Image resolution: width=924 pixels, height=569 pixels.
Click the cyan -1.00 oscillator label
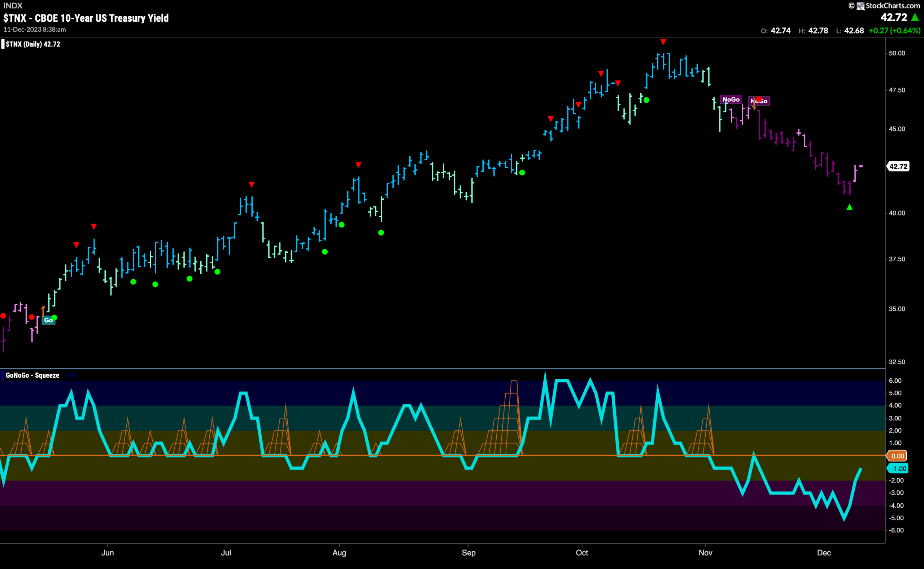898,469
